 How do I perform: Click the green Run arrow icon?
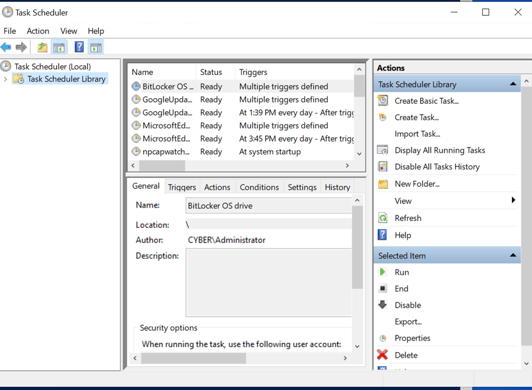click(x=382, y=272)
